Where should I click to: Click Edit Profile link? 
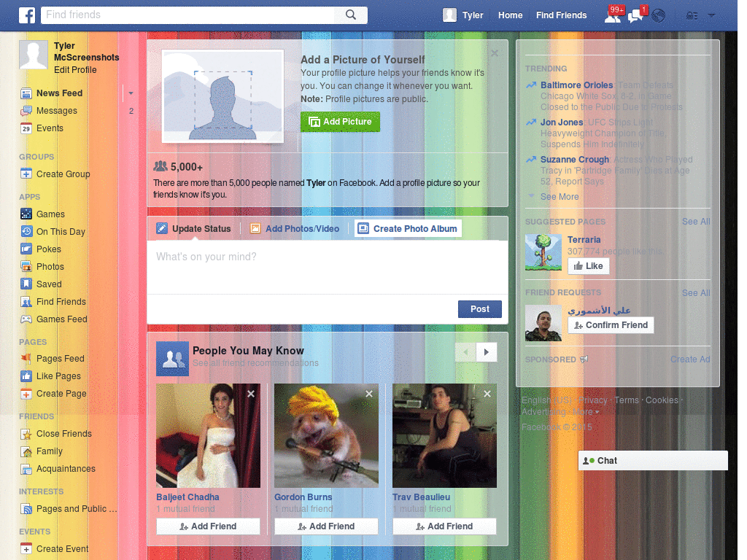(x=75, y=70)
